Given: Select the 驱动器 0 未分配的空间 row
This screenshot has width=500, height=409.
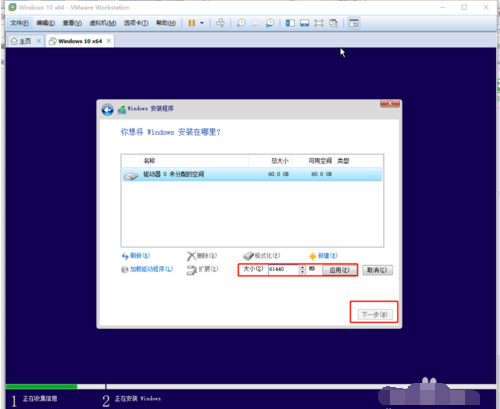Looking at the screenshot, I should [252, 174].
